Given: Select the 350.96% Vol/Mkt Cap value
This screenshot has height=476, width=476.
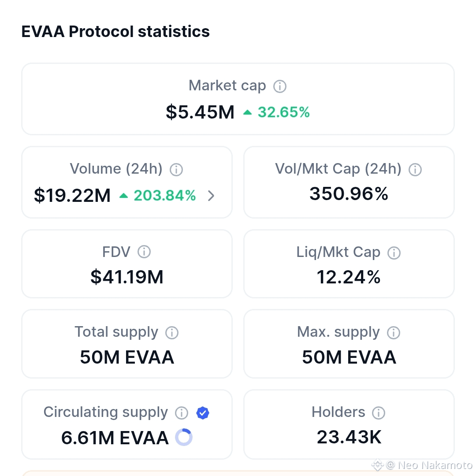Looking at the screenshot, I should 349,193.
